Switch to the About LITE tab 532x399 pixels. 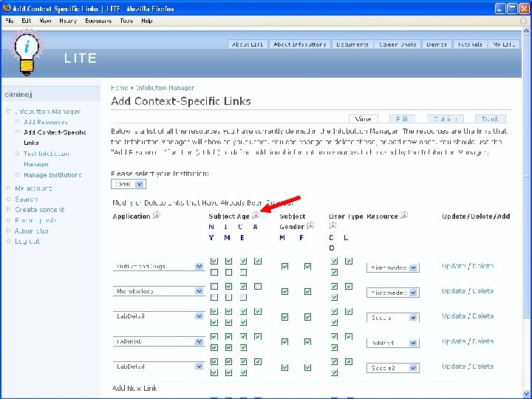248,44
